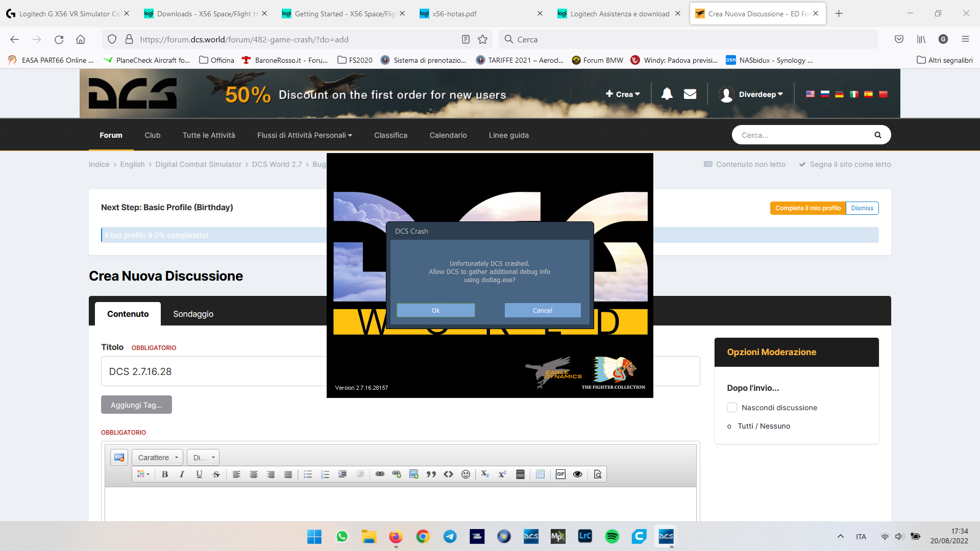
Task: Open the emoji picker
Action: [465, 474]
